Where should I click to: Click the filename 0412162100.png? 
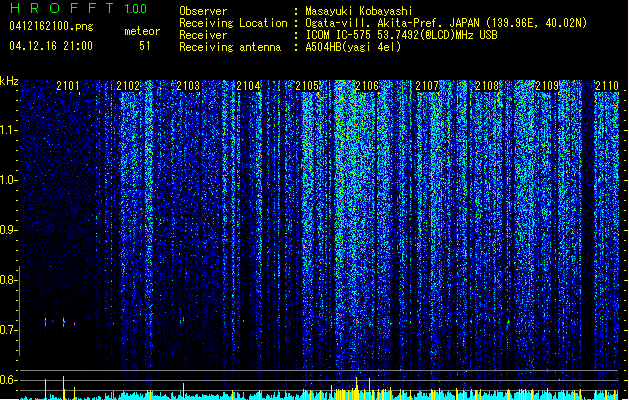(51, 26)
